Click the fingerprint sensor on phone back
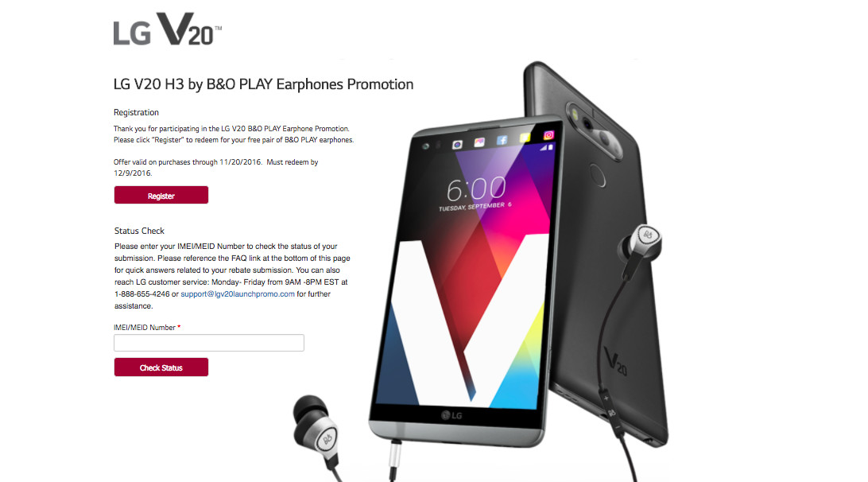868x482 pixels. click(x=597, y=175)
